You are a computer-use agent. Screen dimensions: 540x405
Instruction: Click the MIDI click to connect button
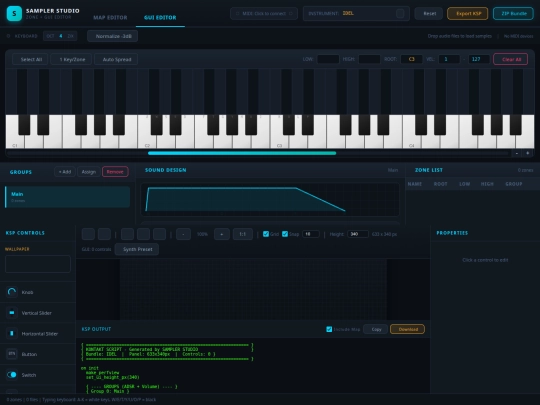point(264,13)
